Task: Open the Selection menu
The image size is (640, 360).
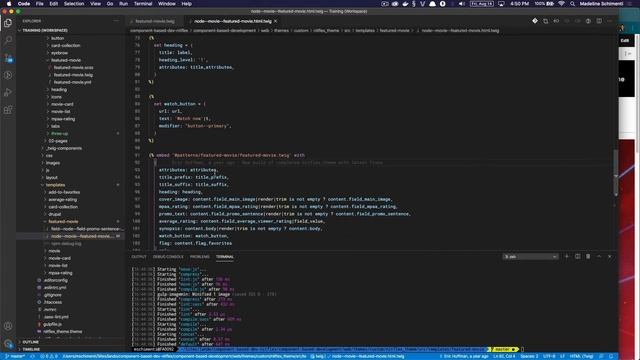Action: (74, 4)
